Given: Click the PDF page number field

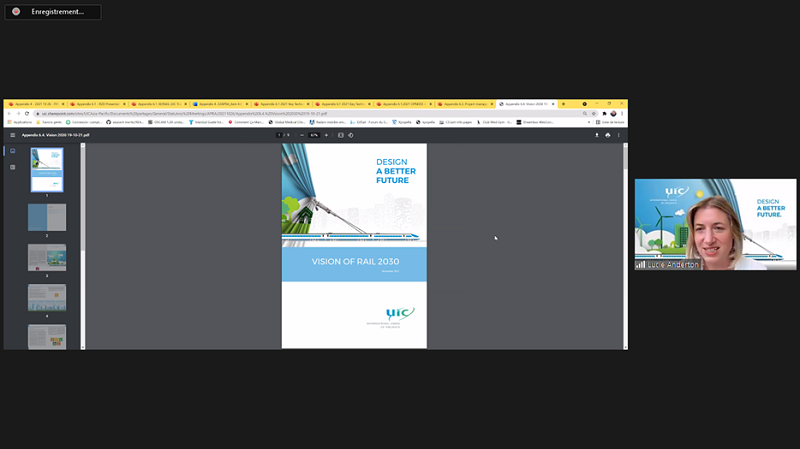Looking at the screenshot, I should tap(279, 135).
